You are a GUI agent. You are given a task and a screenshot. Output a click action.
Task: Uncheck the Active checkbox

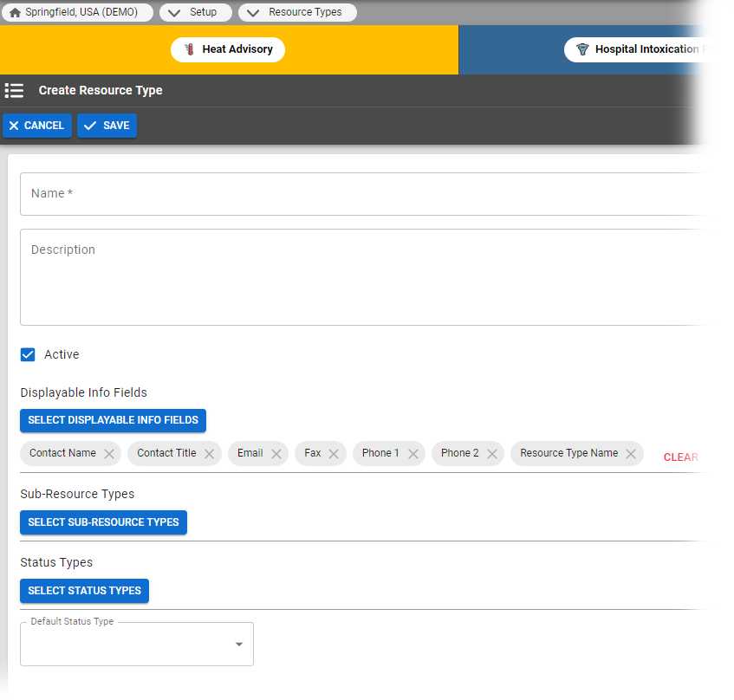click(28, 354)
